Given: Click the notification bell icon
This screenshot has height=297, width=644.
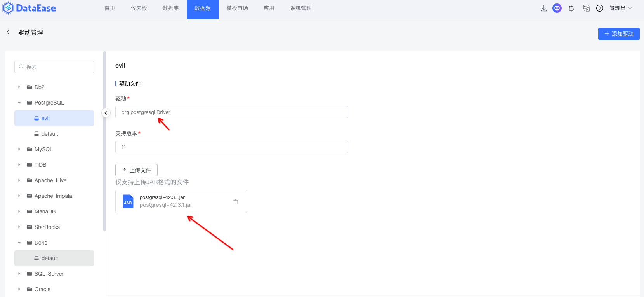Looking at the screenshot, I should pos(571,9).
